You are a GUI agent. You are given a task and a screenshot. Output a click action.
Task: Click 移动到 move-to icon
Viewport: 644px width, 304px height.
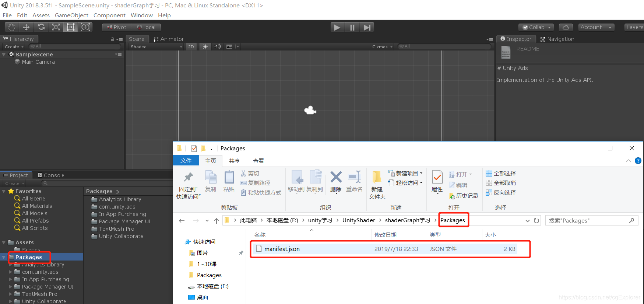coord(297,177)
